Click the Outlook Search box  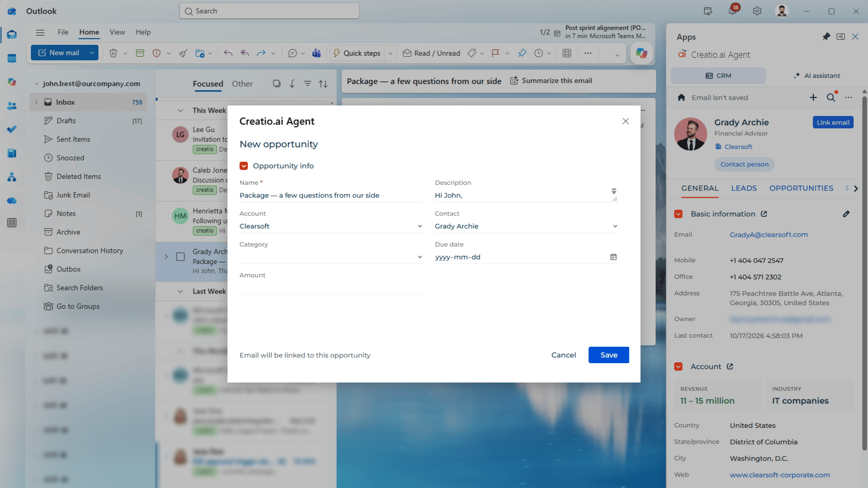click(x=269, y=11)
